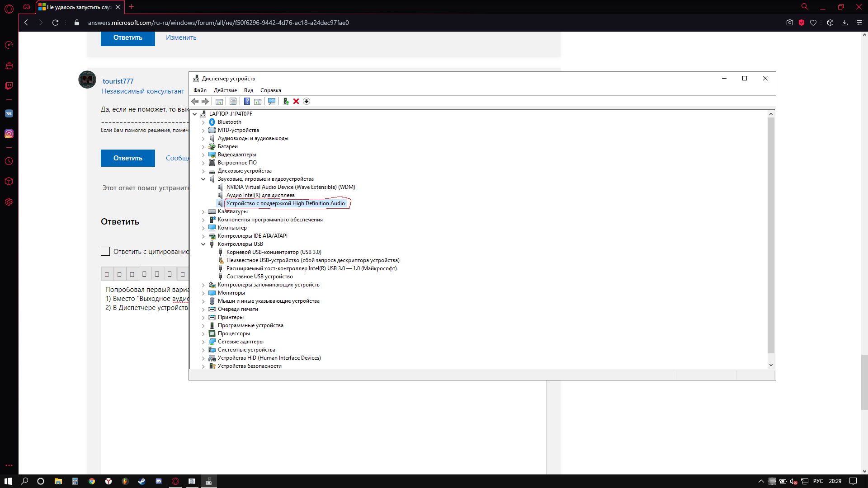Expand the Контроллеры USB section
This screenshot has height=488, width=868.
point(203,244)
